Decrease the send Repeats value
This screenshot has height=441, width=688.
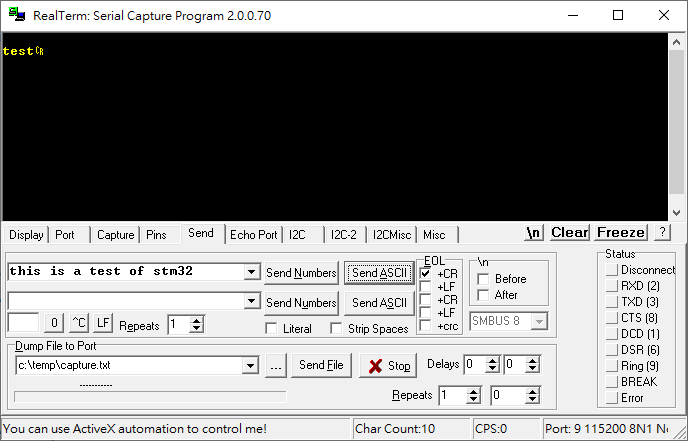[x=197, y=329]
